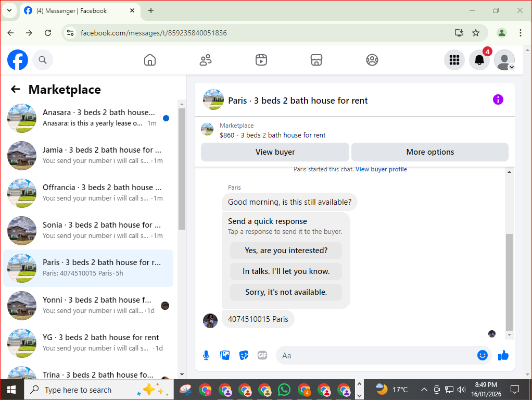Image resolution: width=532 pixels, height=400 pixels.
Task: Open the Friends icon in top nav
Action: (205, 60)
